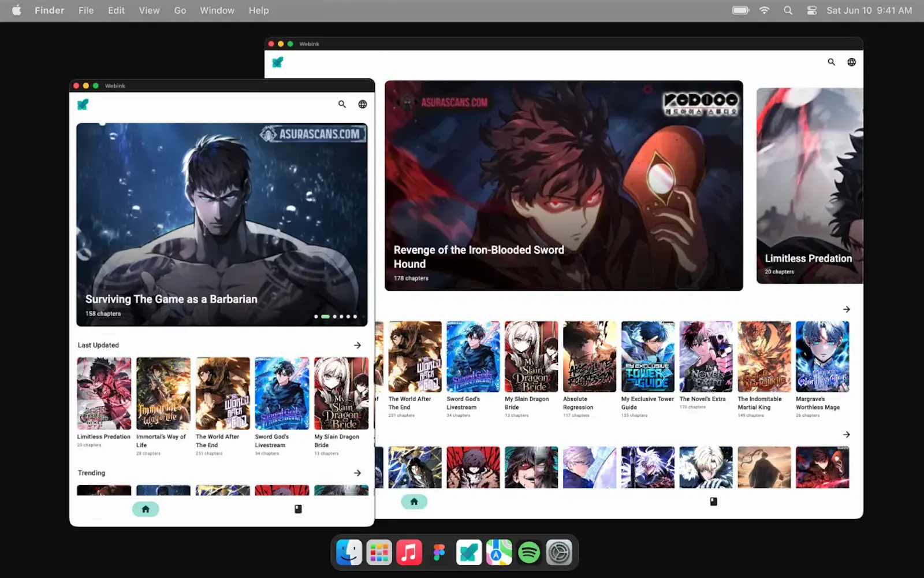Click Webink logo in back window
This screenshot has height=578, width=924.
[278, 62]
